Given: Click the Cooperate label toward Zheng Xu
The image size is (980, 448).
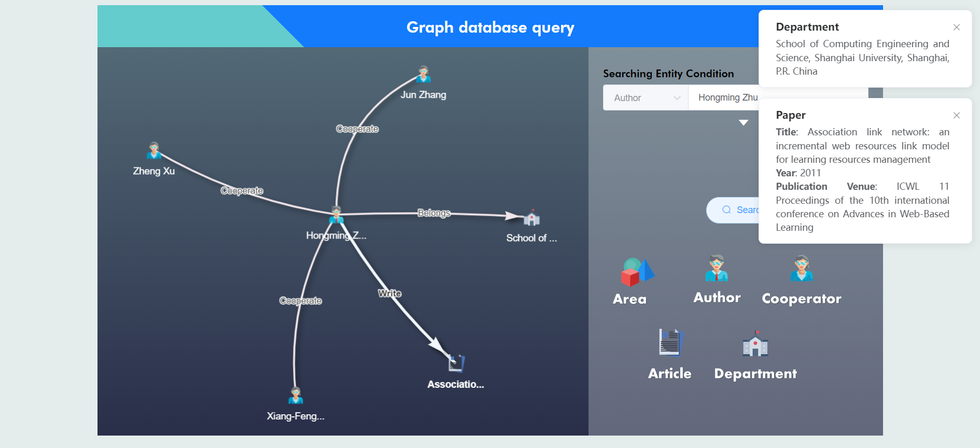Looking at the screenshot, I should 242,191.
